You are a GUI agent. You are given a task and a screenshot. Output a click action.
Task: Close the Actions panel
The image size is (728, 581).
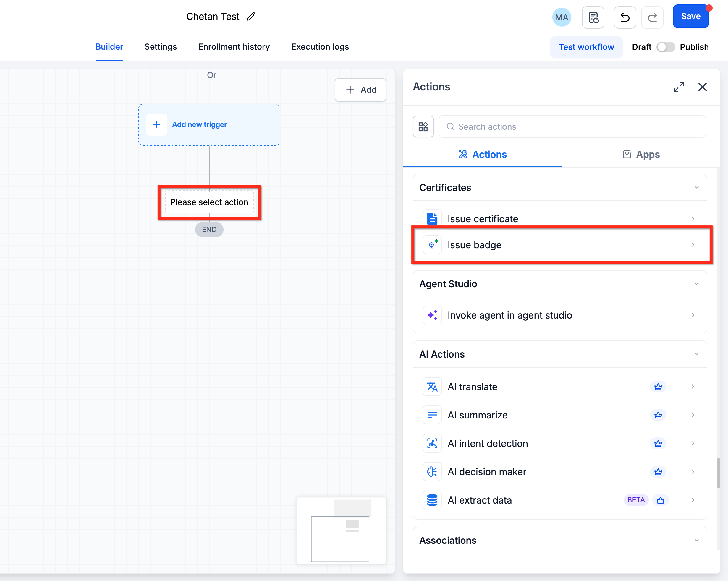pos(702,87)
